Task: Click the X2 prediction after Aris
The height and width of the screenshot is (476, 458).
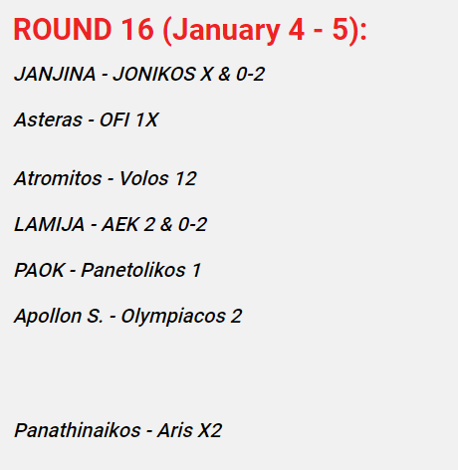Action: coord(209,430)
